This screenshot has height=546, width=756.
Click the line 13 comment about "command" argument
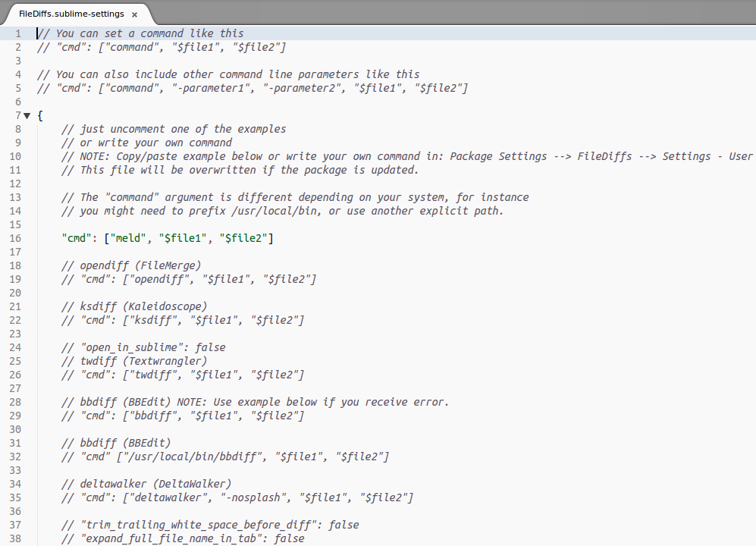tap(295, 197)
